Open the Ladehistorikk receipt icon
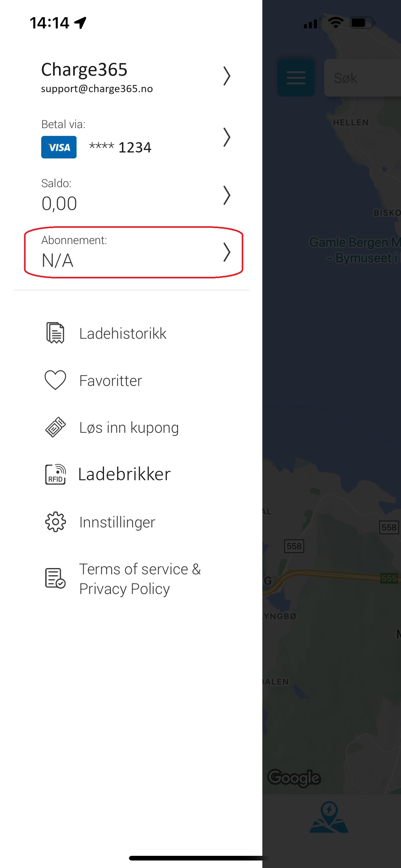This screenshot has width=401, height=868. [56, 333]
